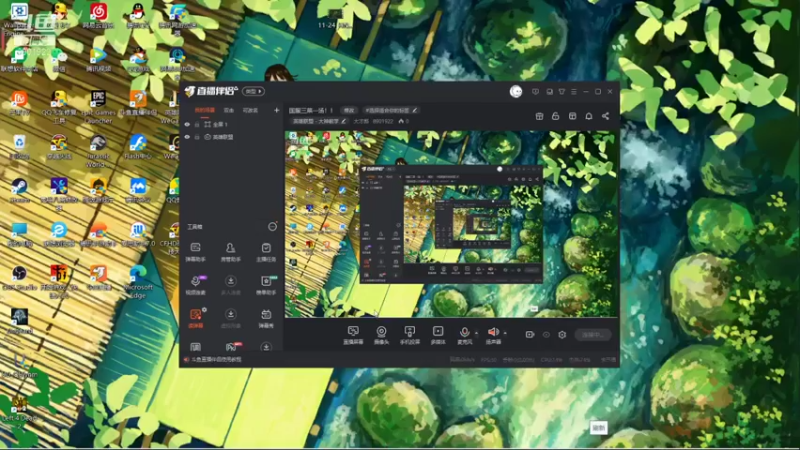The image size is (800, 450).
Task: Open the 弹幕助手 tool
Action: (195, 252)
